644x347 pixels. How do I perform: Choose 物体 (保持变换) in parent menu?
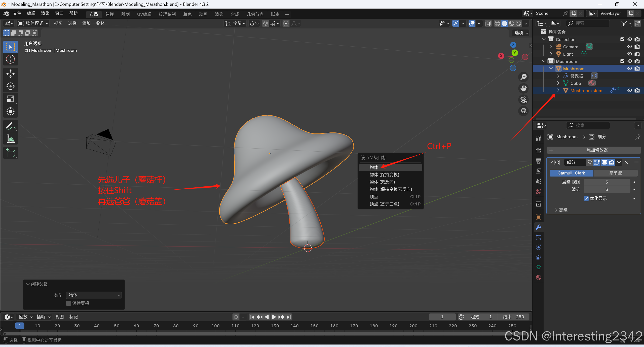[384, 175]
